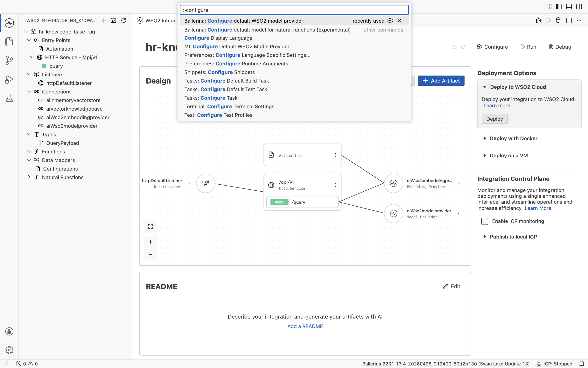Collapse the Entry Points tree section
This screenshot has height=368, width=588.
[29, 40]
